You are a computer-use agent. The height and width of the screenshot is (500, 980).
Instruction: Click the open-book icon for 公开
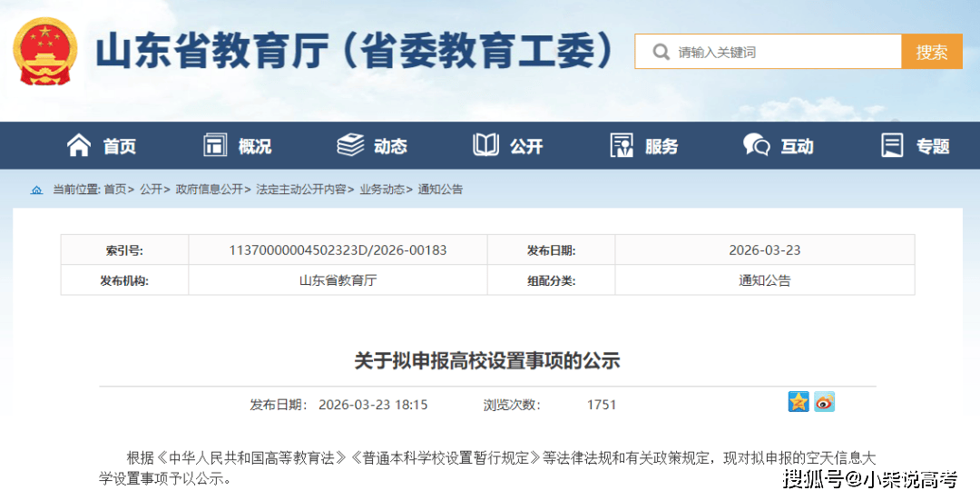[485, 145]
